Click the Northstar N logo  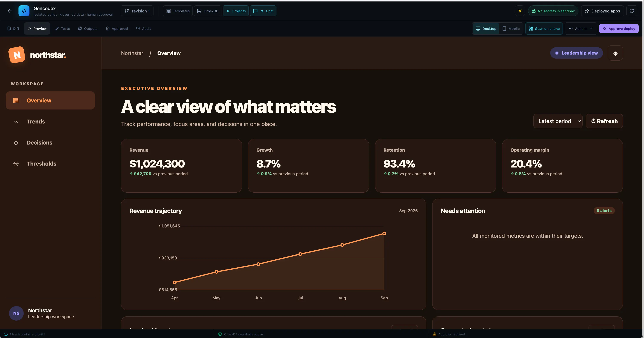pyautogui.click(x=17, y=55)
